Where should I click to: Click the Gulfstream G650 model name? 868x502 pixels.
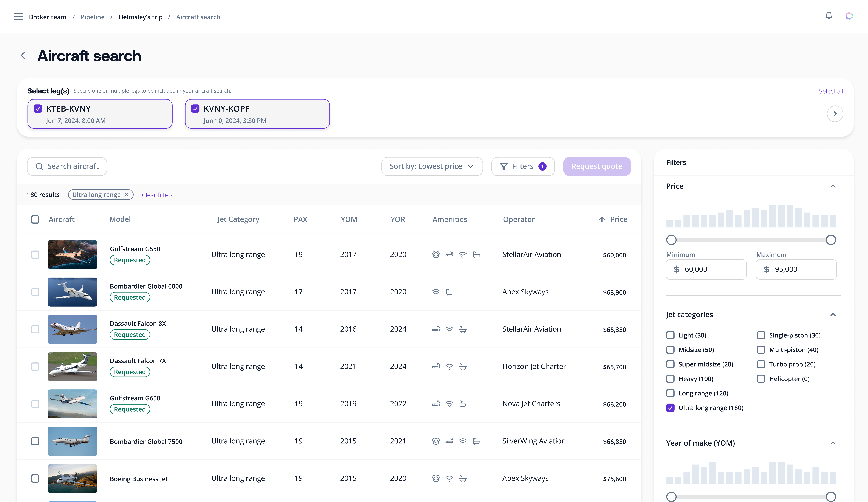(x=135, y=398)
